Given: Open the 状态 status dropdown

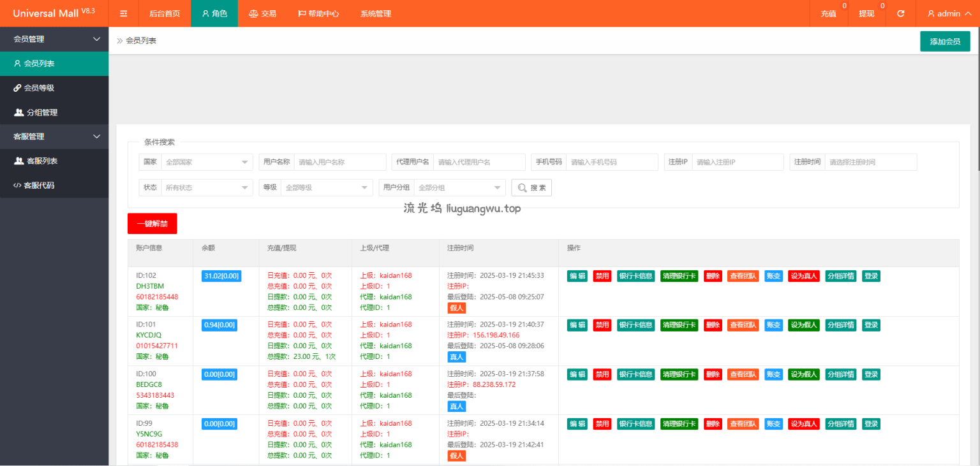Looking at the screenshot, I should 207,188.
